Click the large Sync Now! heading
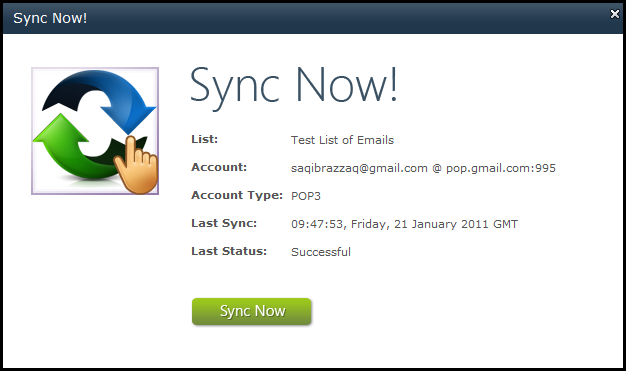Image resolution: width=626 pixels, height=371 pixels. point(294,86)
